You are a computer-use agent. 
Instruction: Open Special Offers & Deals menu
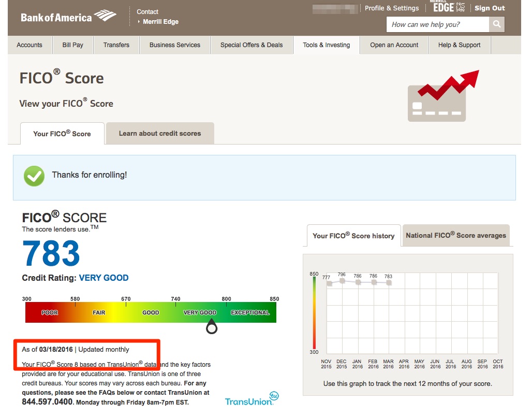tap(252, 45)
